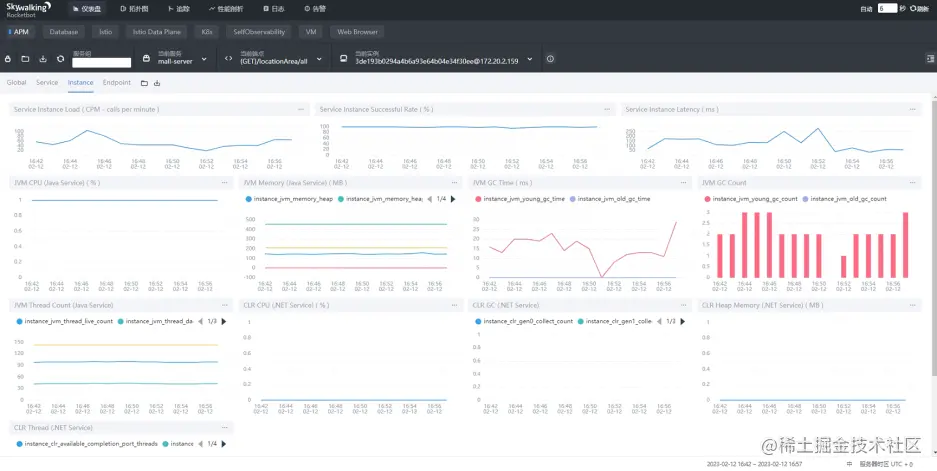Click the vertical scrollbar on the right
937x471 pixels.
(934, 236)
